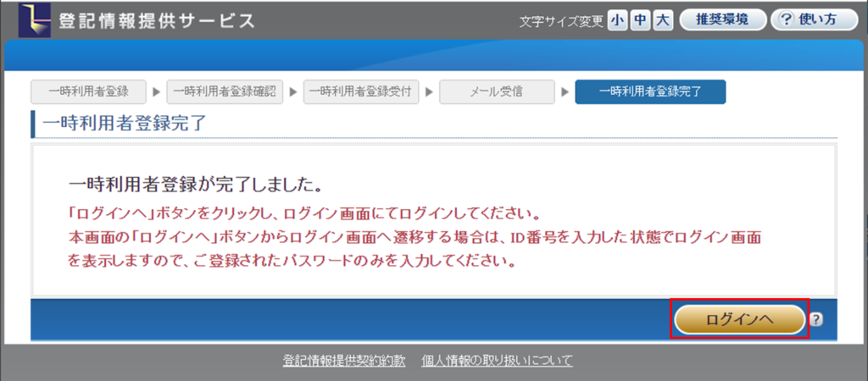This screenshot has width=868, height=381.
Task: Open the 登記情報提供契約約款 link
Action: pos(345,361)
